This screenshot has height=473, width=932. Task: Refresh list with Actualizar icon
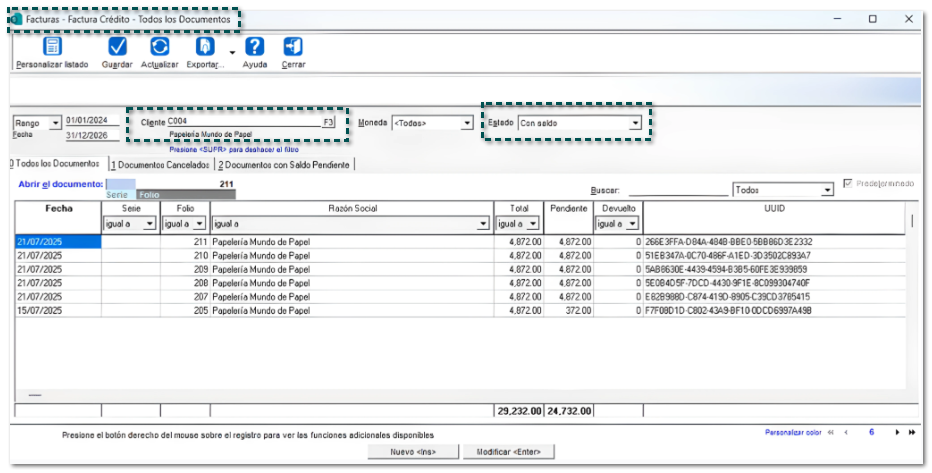[159, 47]
